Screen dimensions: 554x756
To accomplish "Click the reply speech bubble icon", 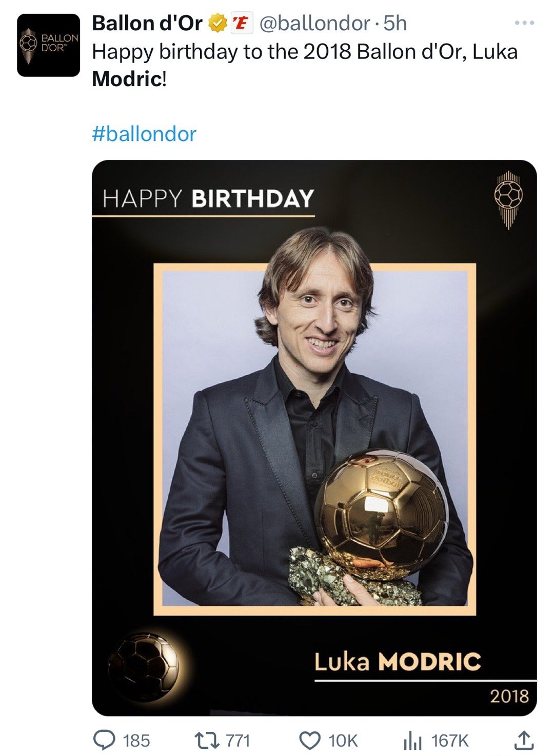I will pyautogui.click(x=104, y=740).
